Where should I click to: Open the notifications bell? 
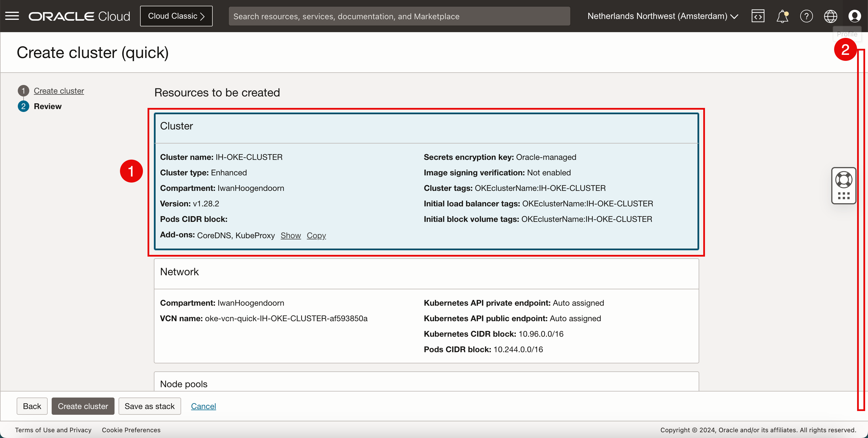click(782, 16)
